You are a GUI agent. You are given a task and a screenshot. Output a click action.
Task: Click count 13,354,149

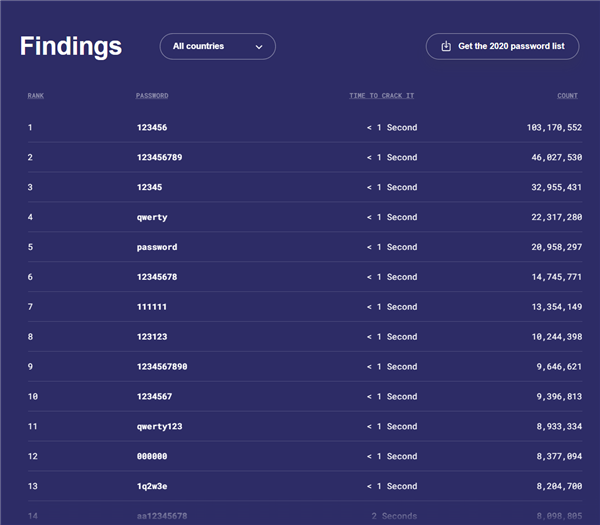coord(557,307)
